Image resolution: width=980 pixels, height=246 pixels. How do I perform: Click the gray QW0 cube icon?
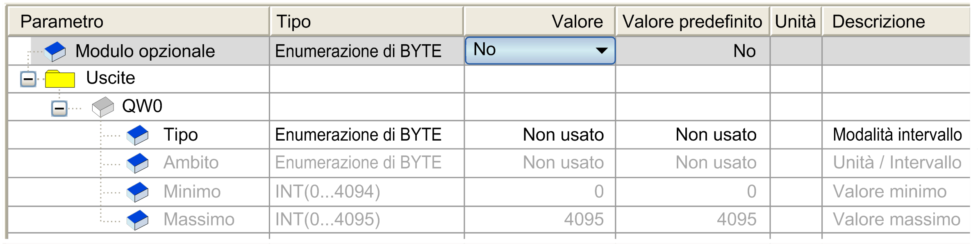[x=102, y=107]
